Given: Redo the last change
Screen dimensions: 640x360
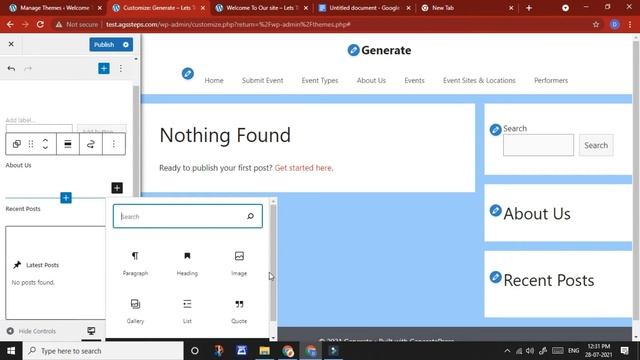Looking at the screenshot, I should 28,68.
